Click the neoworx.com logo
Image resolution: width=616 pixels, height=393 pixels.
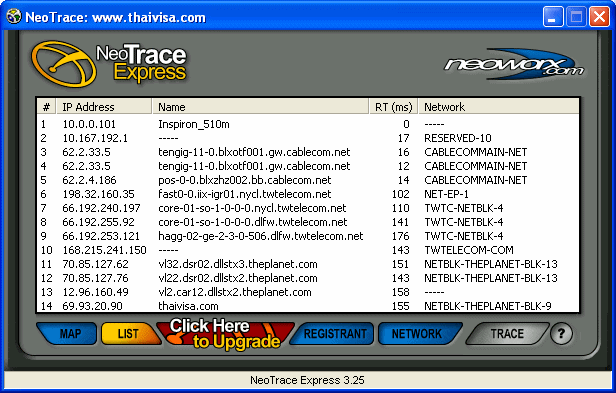pyautogui.click(x=514, y=65)
